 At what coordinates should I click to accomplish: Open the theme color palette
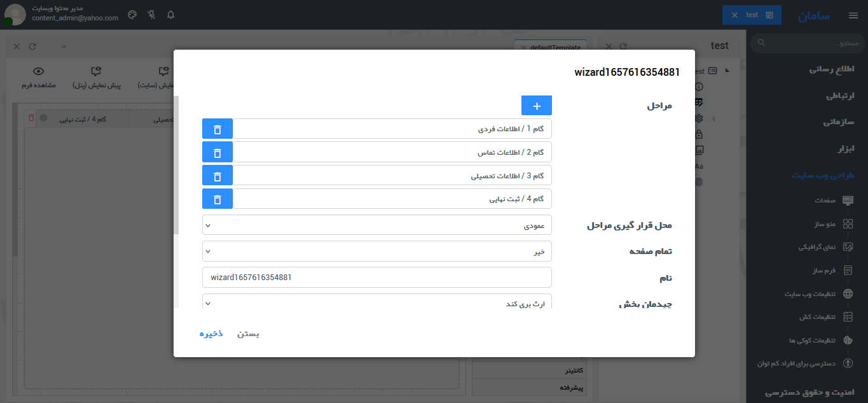[x=132, y=15]
